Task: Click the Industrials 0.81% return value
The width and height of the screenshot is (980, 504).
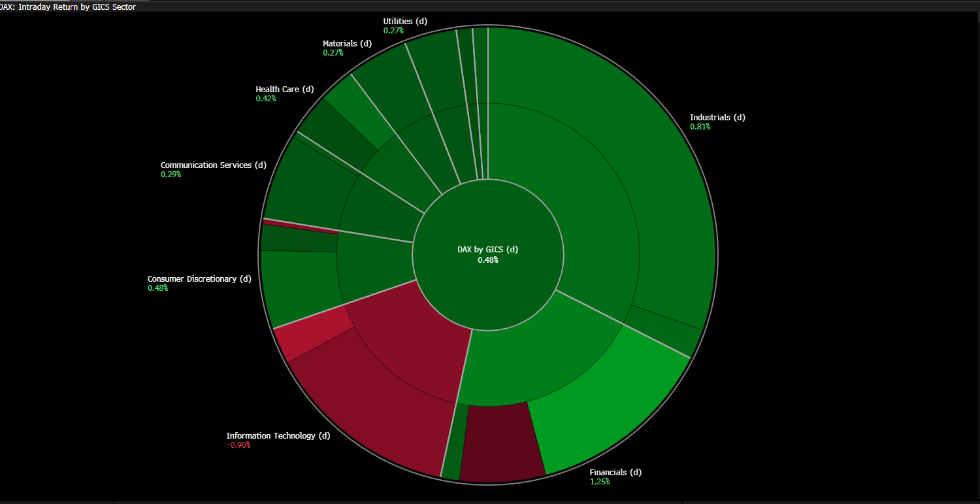Action: coord(700,127)
